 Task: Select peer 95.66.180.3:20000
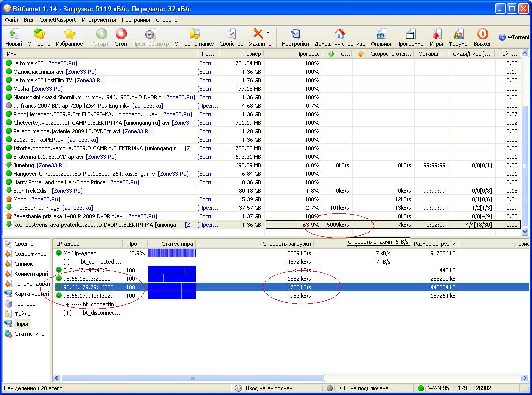291,279
